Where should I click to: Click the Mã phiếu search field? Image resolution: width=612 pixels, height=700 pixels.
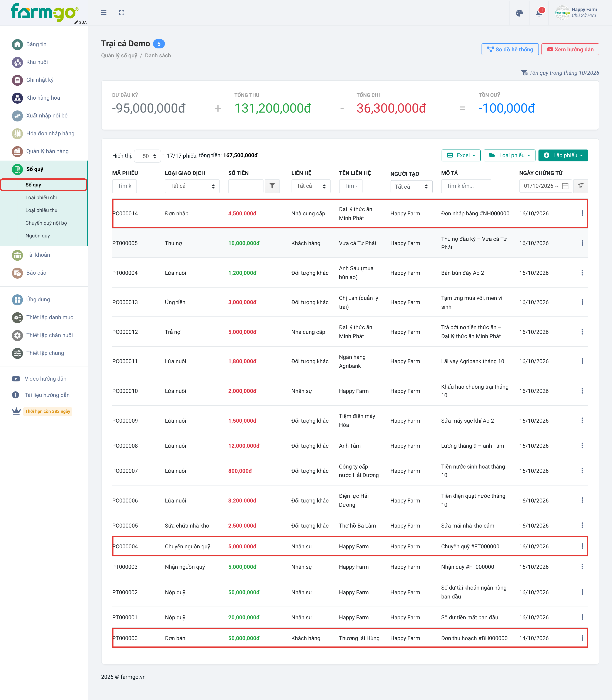point(124,186)
